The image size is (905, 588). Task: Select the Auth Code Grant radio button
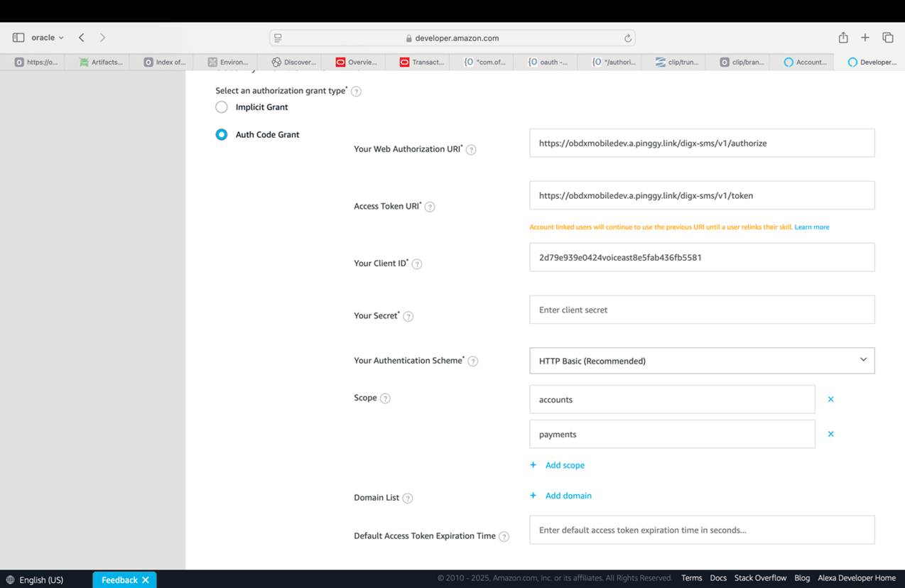click(x=222, y=134)
